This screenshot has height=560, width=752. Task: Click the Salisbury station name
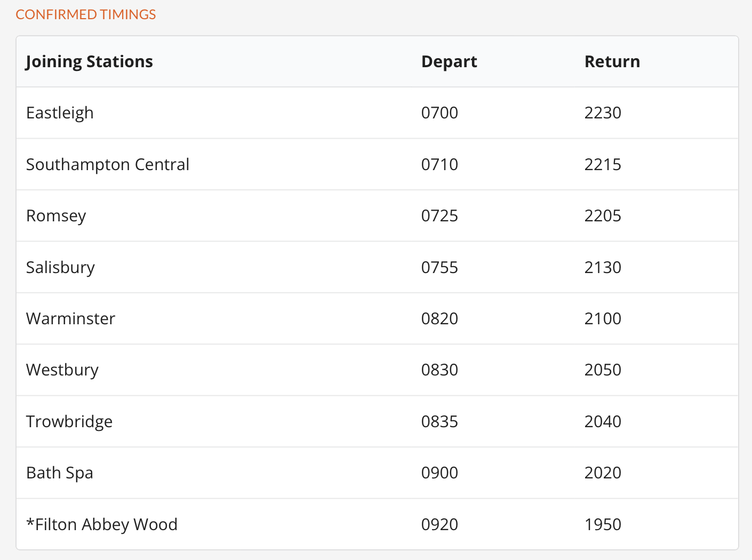60,267
